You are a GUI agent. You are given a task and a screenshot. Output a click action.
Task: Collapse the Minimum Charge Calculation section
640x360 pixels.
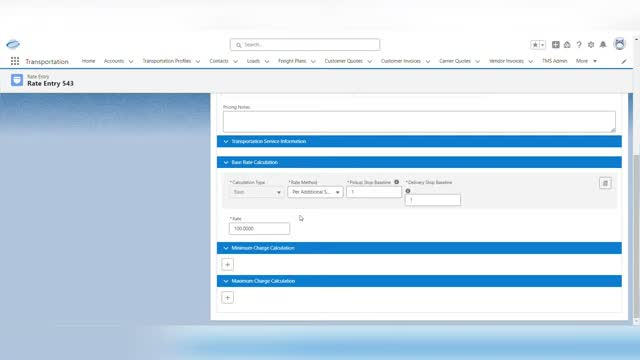(226, 248)
